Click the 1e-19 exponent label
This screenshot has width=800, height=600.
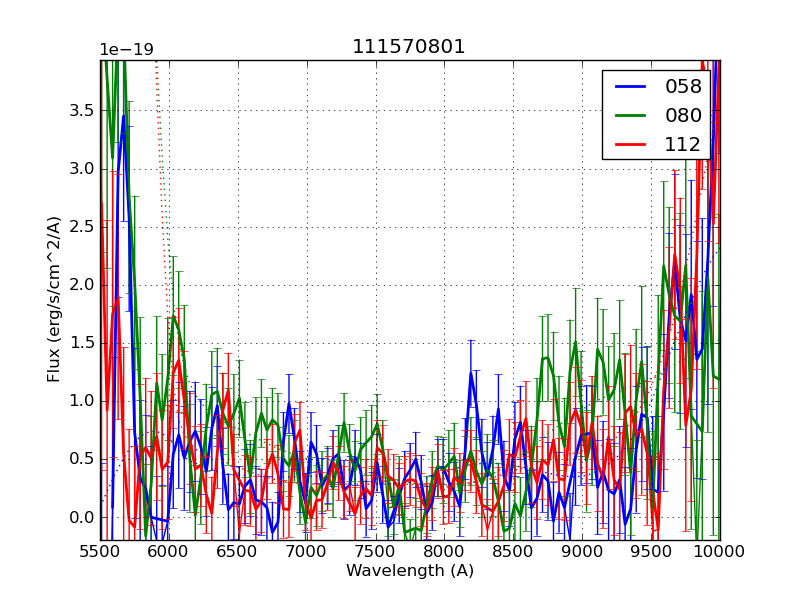[x=126, y=50]
